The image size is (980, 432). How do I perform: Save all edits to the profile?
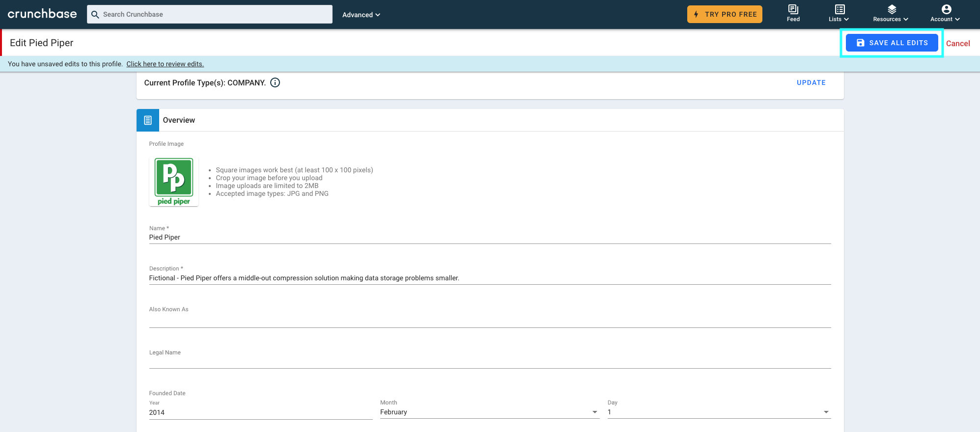(x=892, y=43)
